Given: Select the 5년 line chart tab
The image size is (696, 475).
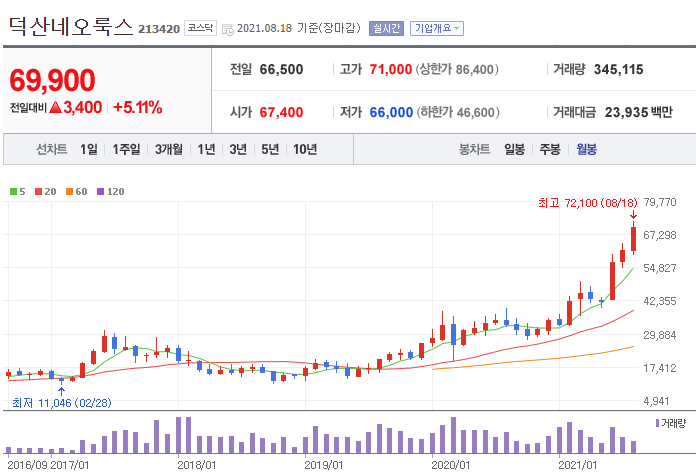Looking at the screenshot, I should coord(270,150).
